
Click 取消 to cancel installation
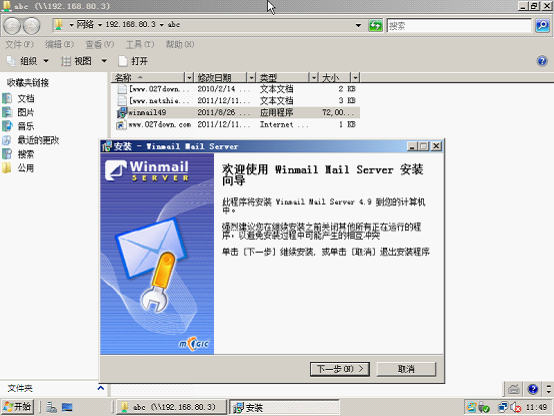click(x=406, y=369)
